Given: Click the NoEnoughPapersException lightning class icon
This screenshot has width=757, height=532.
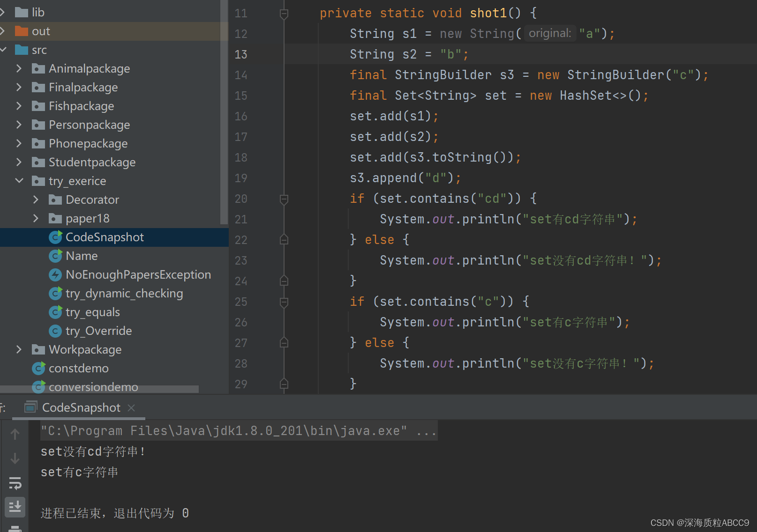Looking at the screenshot, I should coord(55,274).
